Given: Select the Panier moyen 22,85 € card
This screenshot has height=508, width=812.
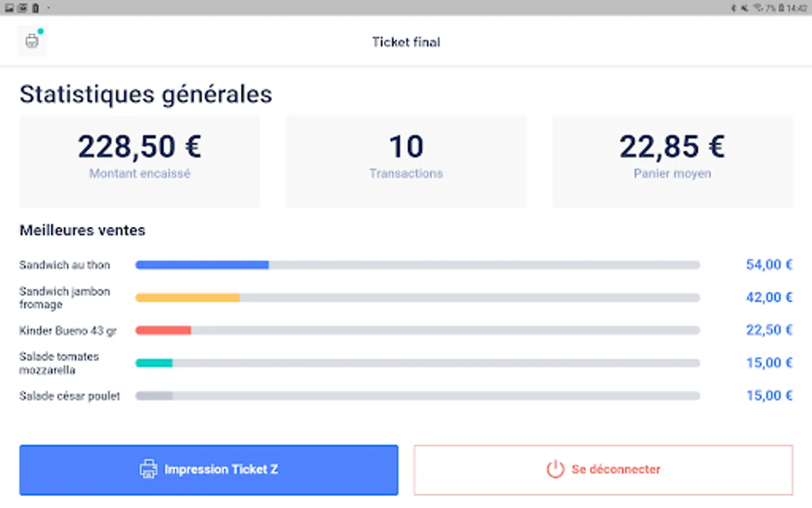Looking at the screenshot, I should point(672,161).
